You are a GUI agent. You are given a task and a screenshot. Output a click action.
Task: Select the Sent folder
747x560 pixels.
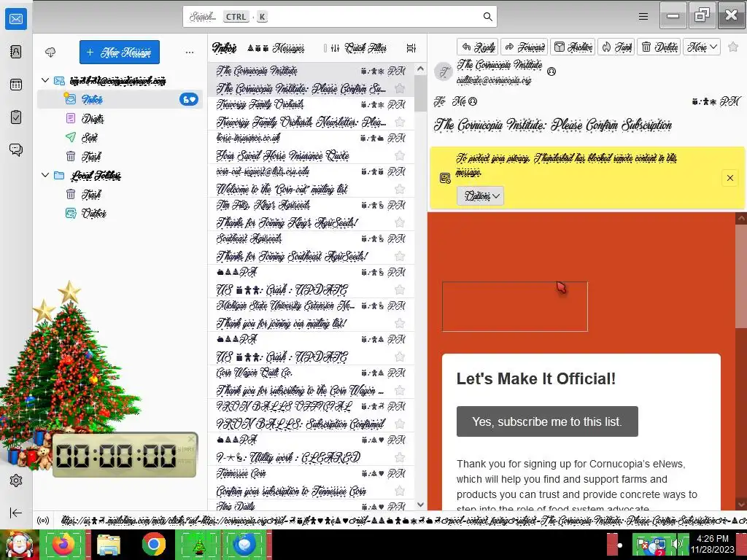point(120,137)
